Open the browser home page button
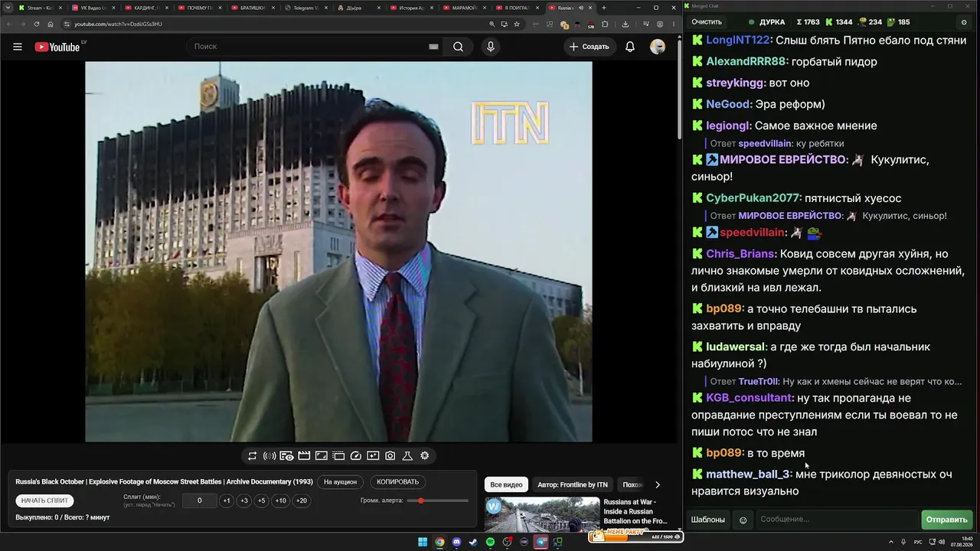980x551 pixels. click(x=51, y=24)
